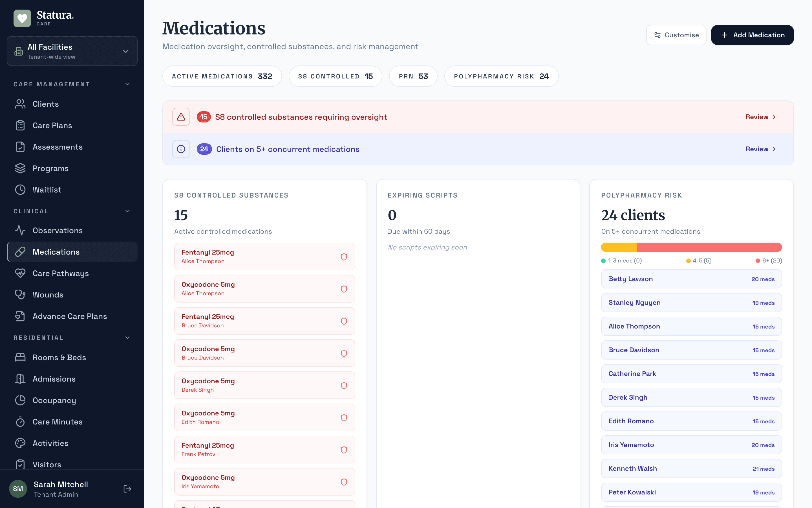The width and height of the screenshot is (812, 508).
Task: Open Catherine Park's polypharmacy row
Action: pyautogui.click(x=692, y=374)
